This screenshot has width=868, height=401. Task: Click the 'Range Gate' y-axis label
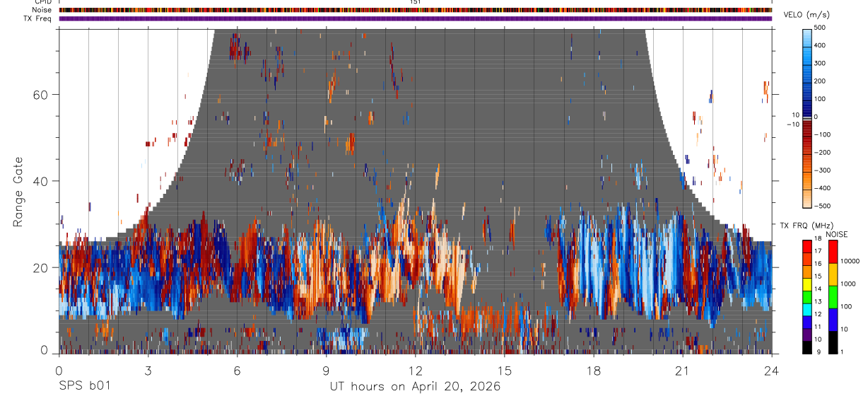[18, 192]
